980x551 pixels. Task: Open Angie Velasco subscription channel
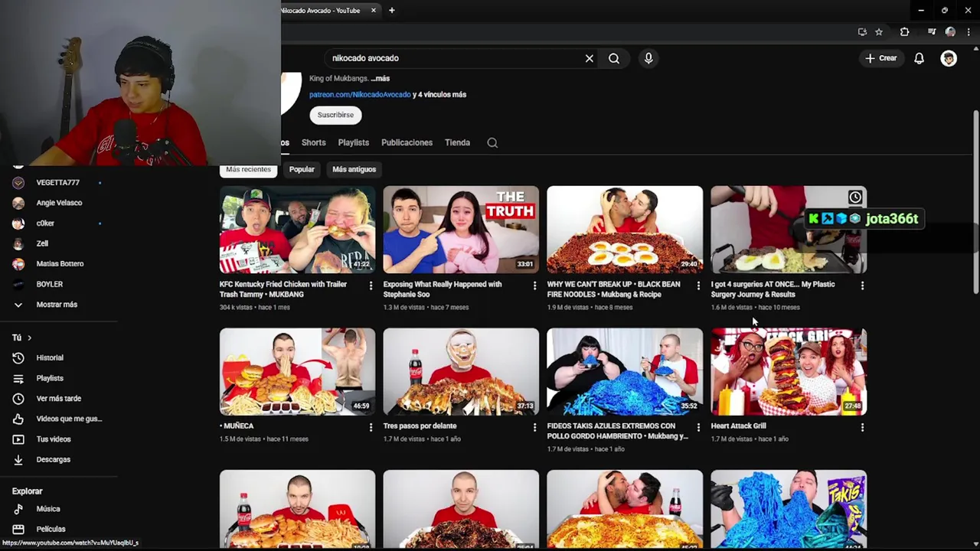point(59,203)
